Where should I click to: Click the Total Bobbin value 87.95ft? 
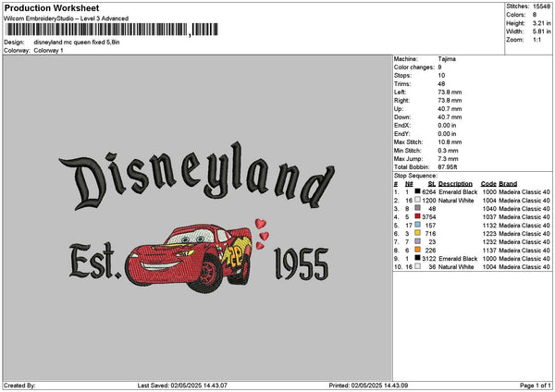tap(448, 167)
